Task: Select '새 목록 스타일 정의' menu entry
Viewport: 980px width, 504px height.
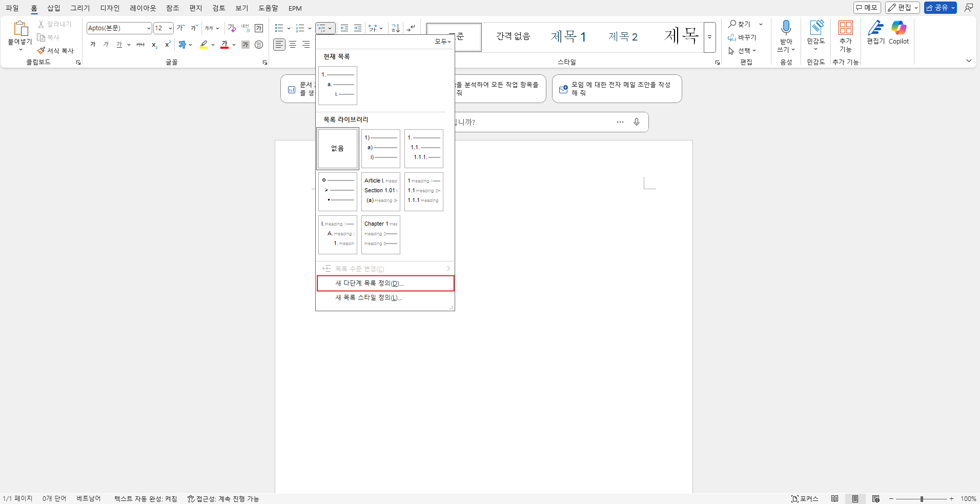Action: coord(385,297)
